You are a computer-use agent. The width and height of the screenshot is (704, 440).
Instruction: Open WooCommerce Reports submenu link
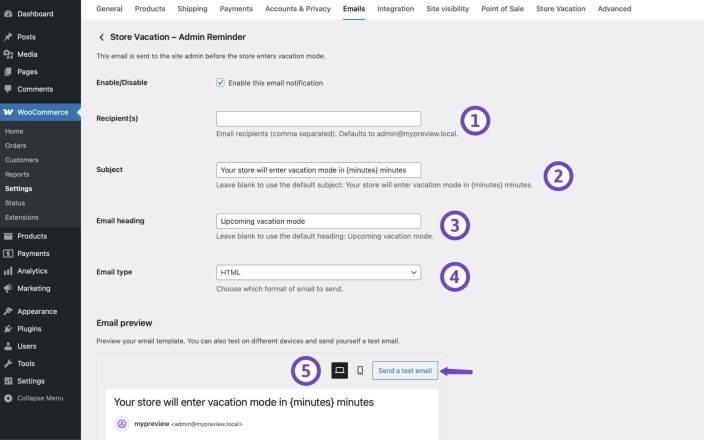pyautogui.click(x=17, y=175)
